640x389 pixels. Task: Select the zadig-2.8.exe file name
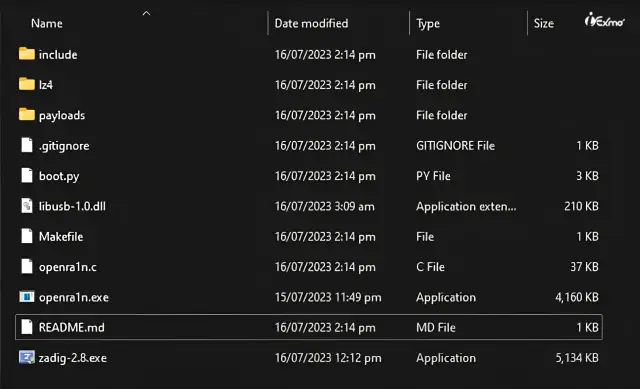pos(73,358)
